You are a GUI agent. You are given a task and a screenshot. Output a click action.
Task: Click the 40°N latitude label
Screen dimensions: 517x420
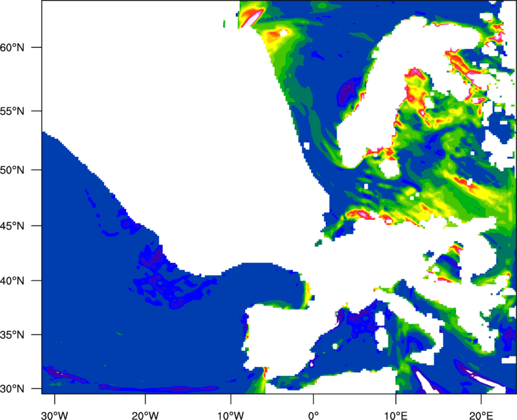[12, 281]
